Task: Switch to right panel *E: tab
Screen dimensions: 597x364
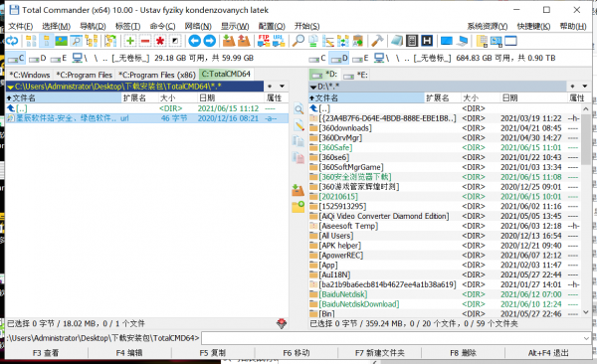Action: click(x=355, y=75)
